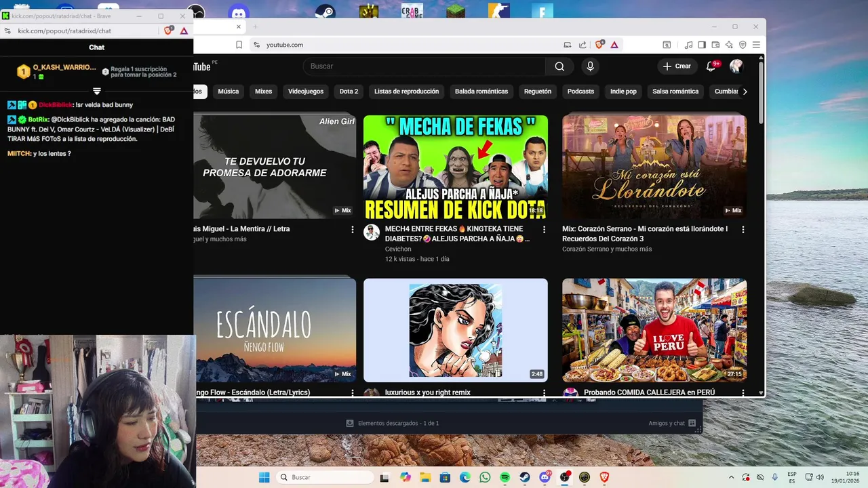Open options for Ñengo Flow Escándalo mix
Screen dimensions: 868x488
tap(352, 392)
